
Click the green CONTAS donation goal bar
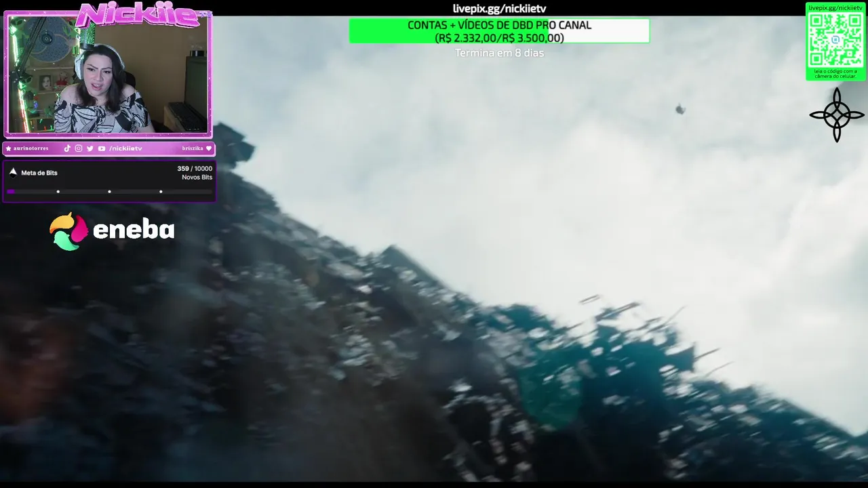tap(499, 31)
